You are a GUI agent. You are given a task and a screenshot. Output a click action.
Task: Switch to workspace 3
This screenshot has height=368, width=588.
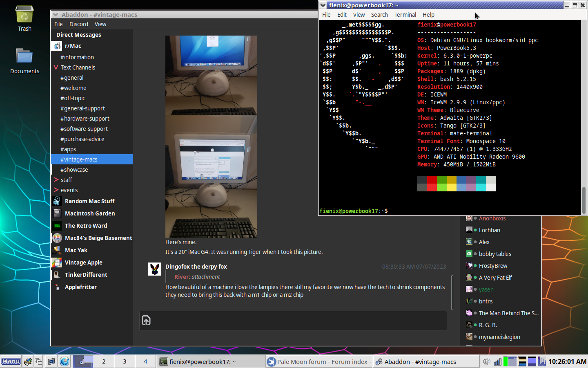click(x=125, y=361)
